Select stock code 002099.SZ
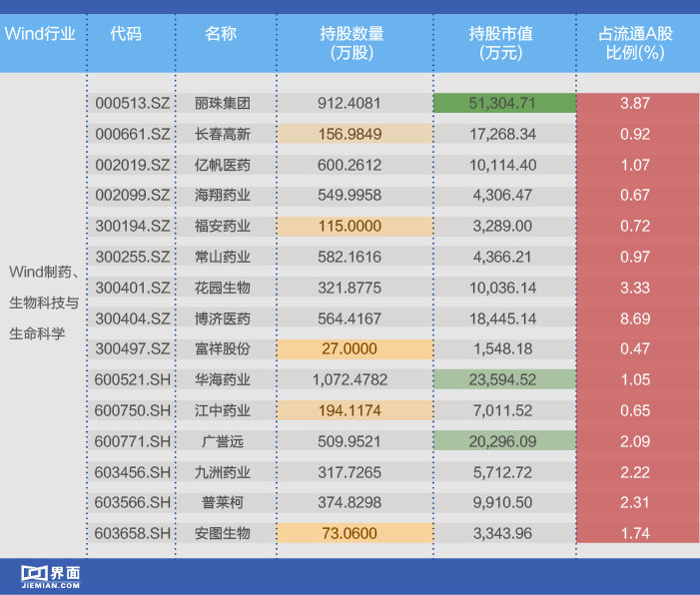700x595 pixels. click(x=133, y=195)
